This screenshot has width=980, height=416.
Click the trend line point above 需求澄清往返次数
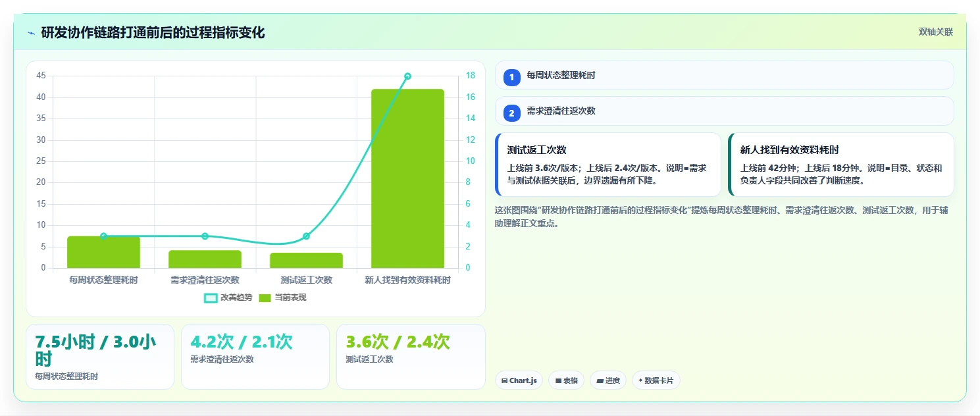click(205, 236)
